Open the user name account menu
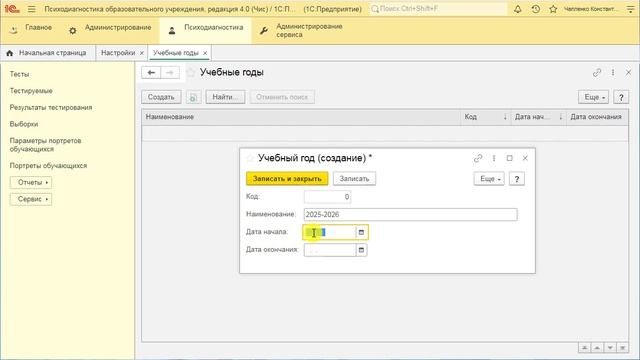Viewport: 640px width, 360px height. coord(591,9)
